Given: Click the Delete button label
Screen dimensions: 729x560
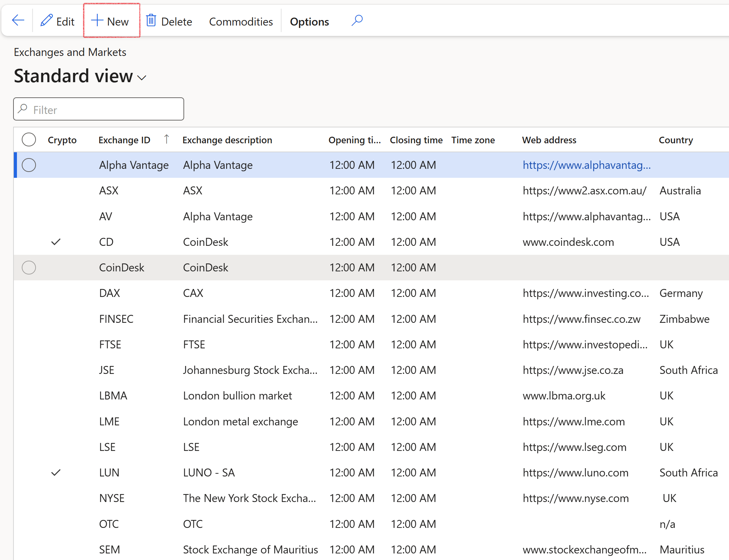Looking at the screenshot, I should 177,21.
